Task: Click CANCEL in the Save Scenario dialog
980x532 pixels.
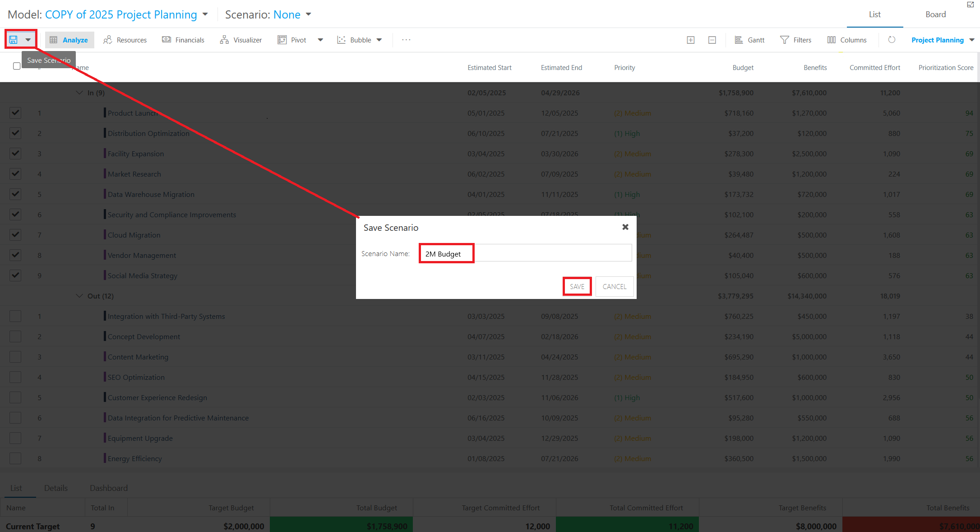Action: 615,286
